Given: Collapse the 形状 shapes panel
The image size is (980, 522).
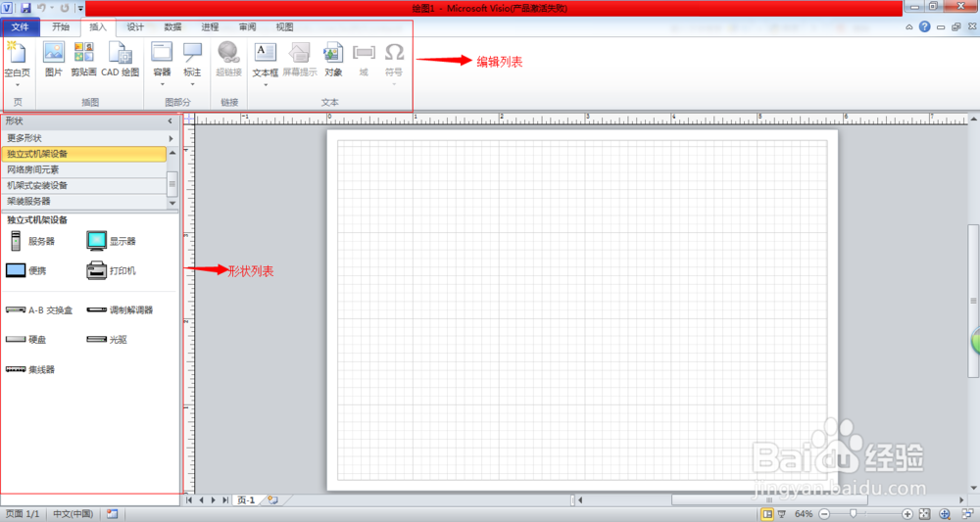Looking at the screenshot, I should click(x=170, y=121).
